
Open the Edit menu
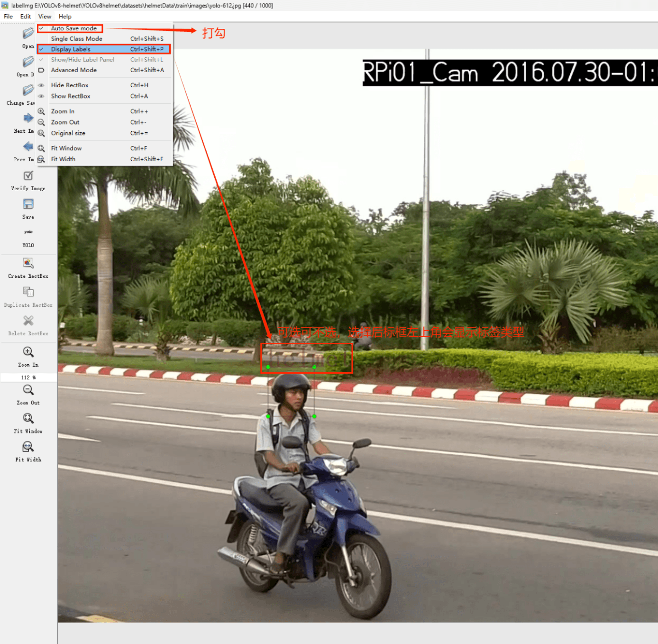coord(26,17)
